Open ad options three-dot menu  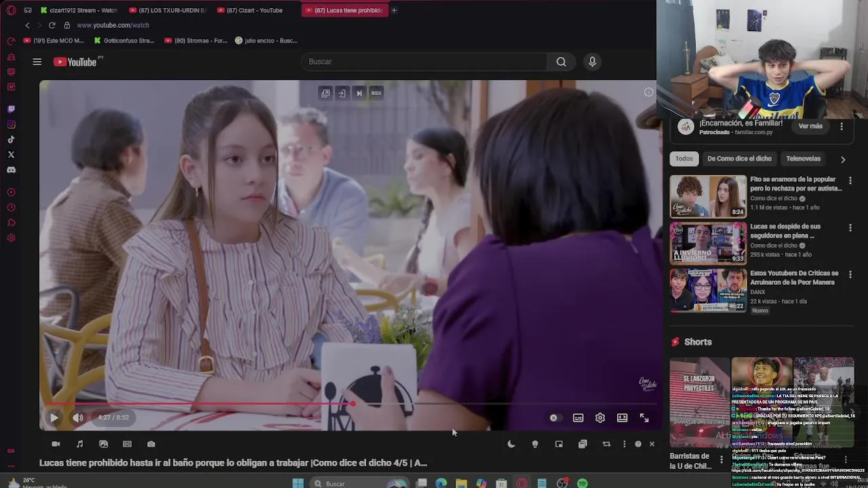pos(842,127)
